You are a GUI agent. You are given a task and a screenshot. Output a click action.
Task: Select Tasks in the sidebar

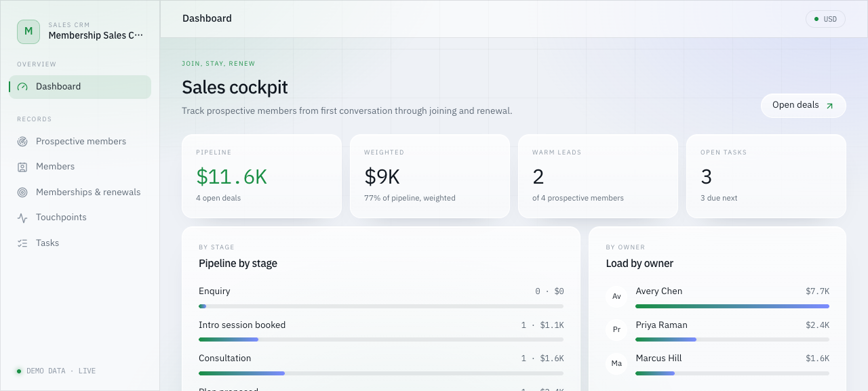click(x=80, y=243)
